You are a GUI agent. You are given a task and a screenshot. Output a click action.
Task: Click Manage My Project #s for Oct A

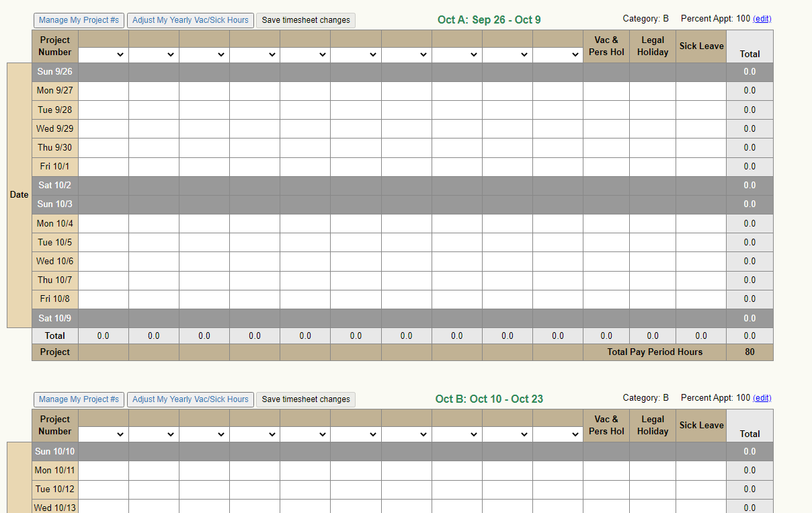click(x=79, y=20)
